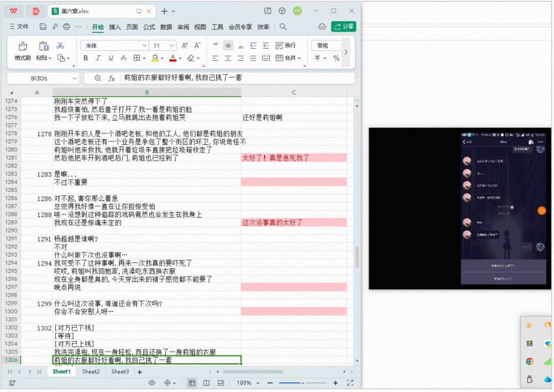Toggle eye protection mode in the status bar
Image resolution: width=554 pixels, height=392 pixels.
click(x=151, y=383)
